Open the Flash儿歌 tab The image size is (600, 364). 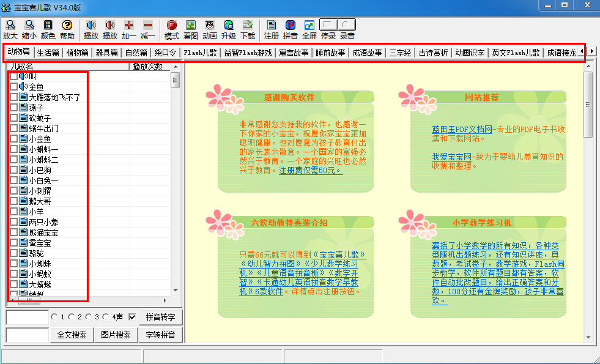pos(200,53)
